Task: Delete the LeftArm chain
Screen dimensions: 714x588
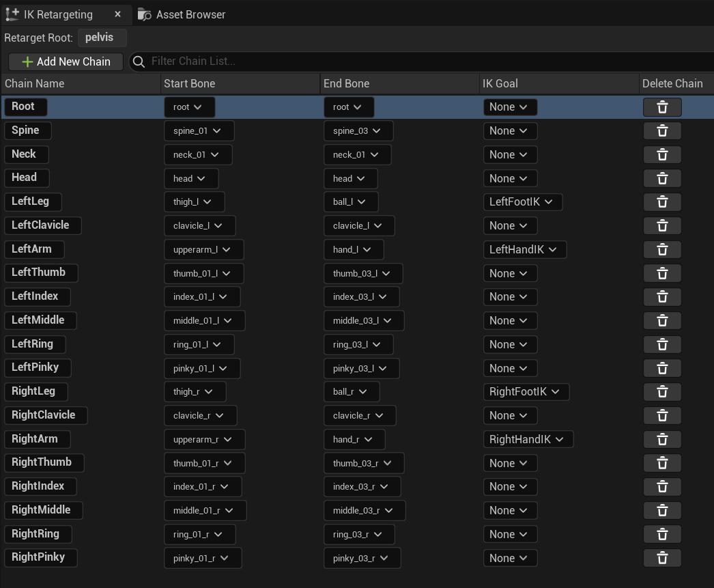Action: (x=662, y=249)
